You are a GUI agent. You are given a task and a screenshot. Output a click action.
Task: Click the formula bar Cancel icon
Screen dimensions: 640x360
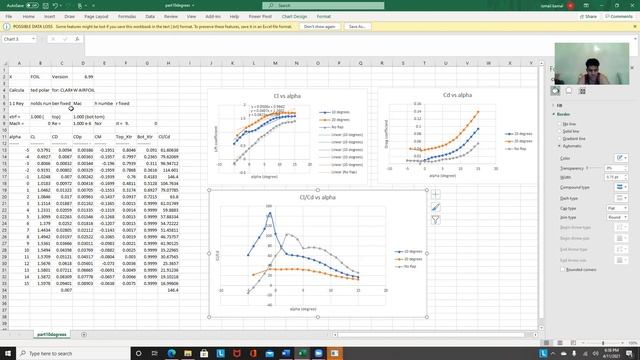tap(53, 39)
